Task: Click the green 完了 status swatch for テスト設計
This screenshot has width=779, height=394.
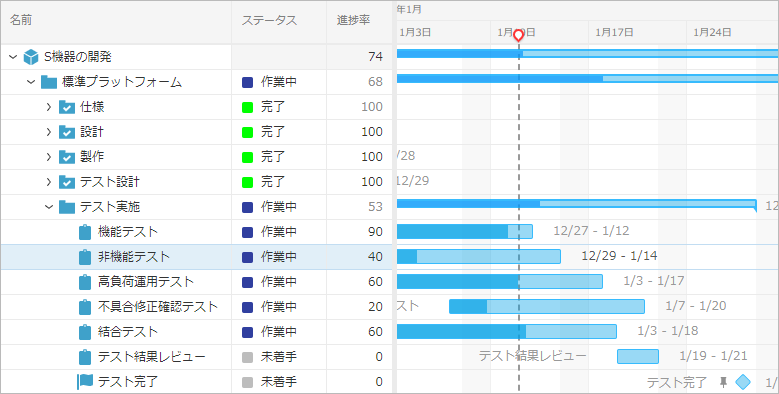Action: point(247,182)
